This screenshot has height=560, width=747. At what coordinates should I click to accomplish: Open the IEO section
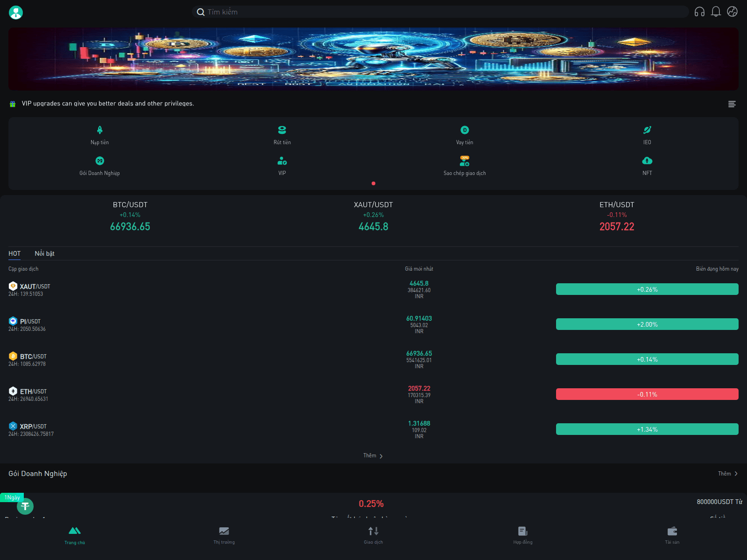647,135
